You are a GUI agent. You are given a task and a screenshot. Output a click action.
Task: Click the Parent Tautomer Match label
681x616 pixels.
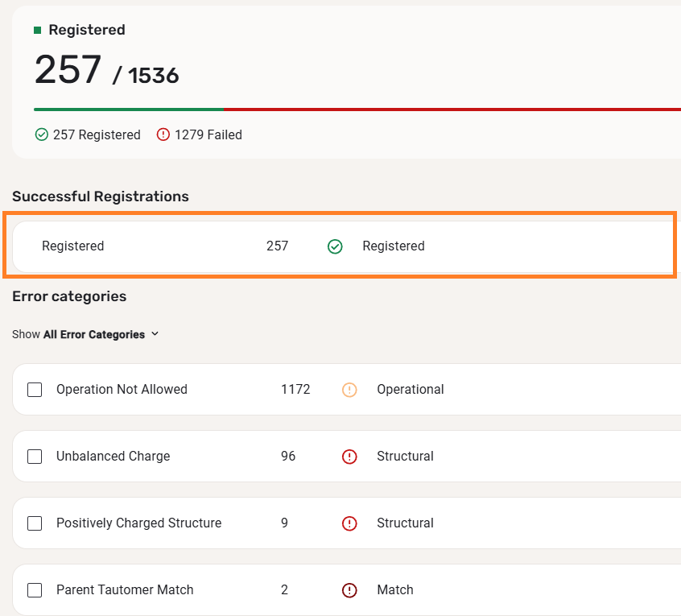(125, 590)
